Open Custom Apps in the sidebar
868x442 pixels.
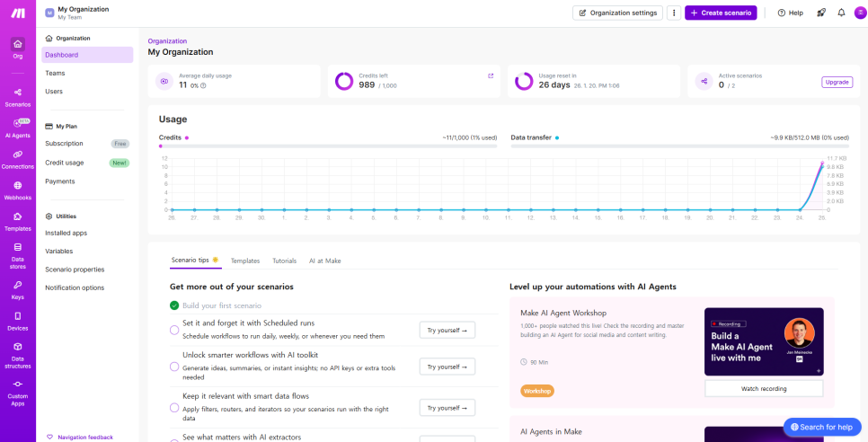(x=18, y=393)
